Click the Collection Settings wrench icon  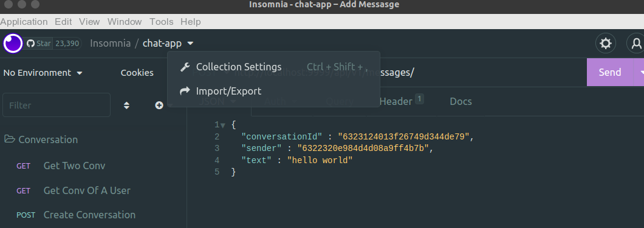pos(185,67)
